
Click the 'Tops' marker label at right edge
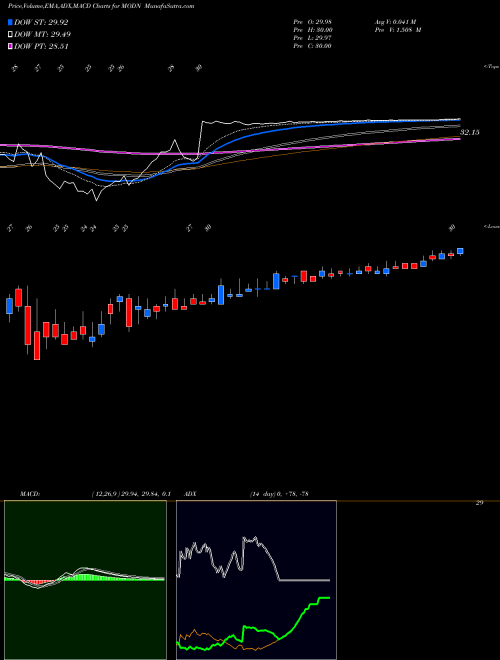tap(492, 67)
